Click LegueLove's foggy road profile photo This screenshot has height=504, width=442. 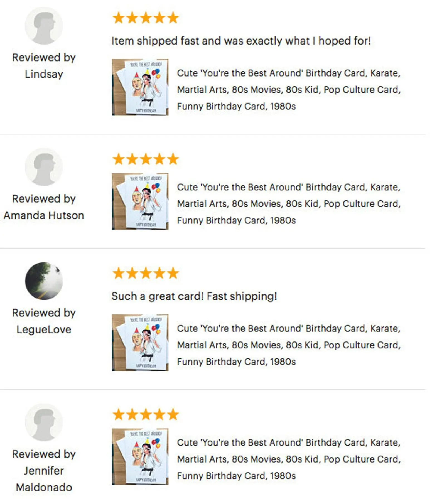44,281
